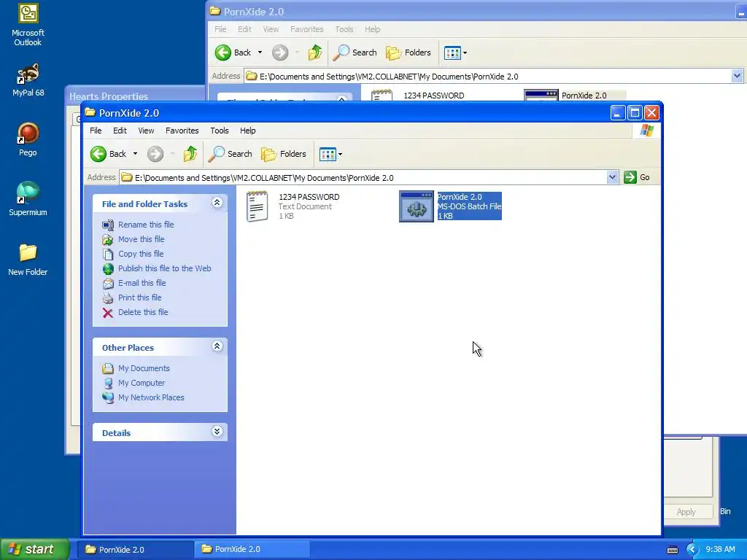Select the New Folder desktop icon
The width and height of the screenshot is (747, 560).
coord(28,260)
